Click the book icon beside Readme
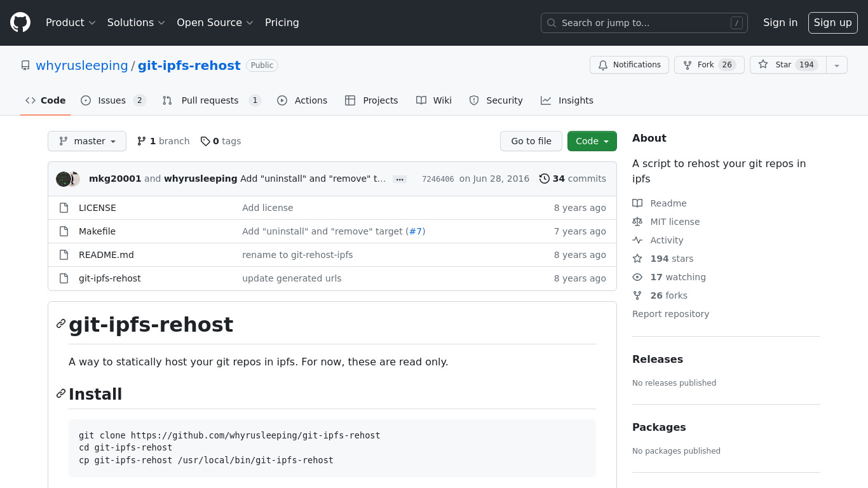Viewport: 868px width, 488px height. [637, 203]
